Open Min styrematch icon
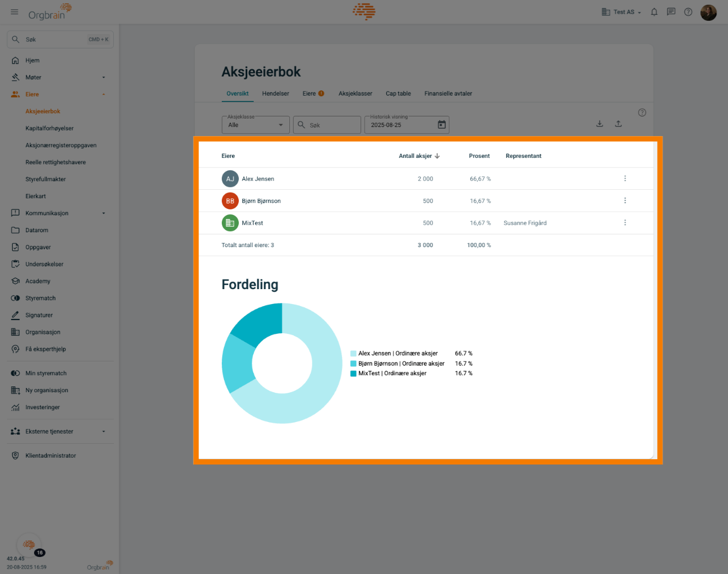This screenshot has height=574, width=728. (x=15, y=373)
